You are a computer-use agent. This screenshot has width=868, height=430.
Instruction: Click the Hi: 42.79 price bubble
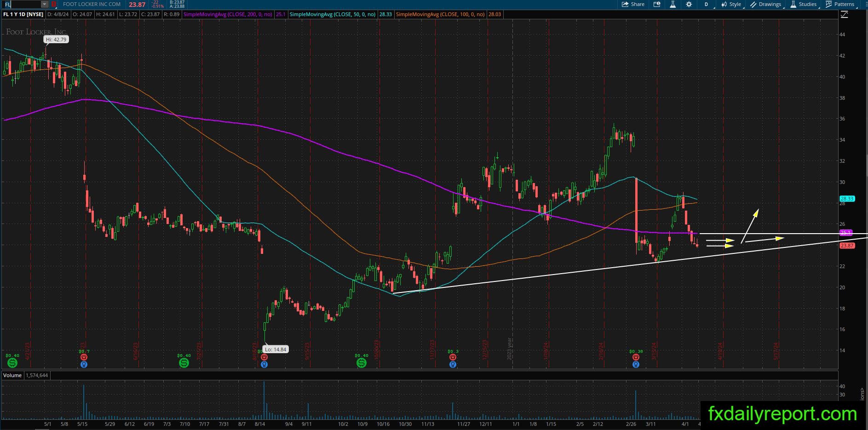pyautogui.click(x=57, y=40)
